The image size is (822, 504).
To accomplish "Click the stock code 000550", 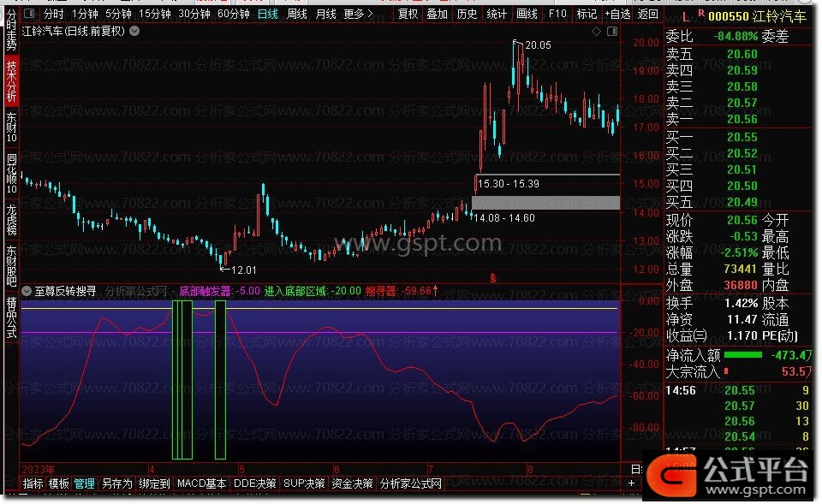I will [x=728, y=17].
